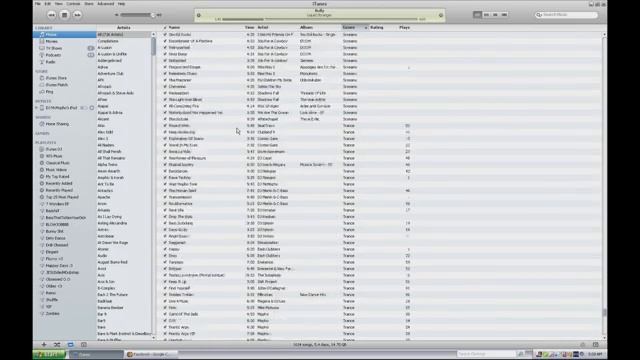The height and width of the screenshot is (360, 640).
Task: Toggle the Genre column sort arrow
Action: point(366,27)
